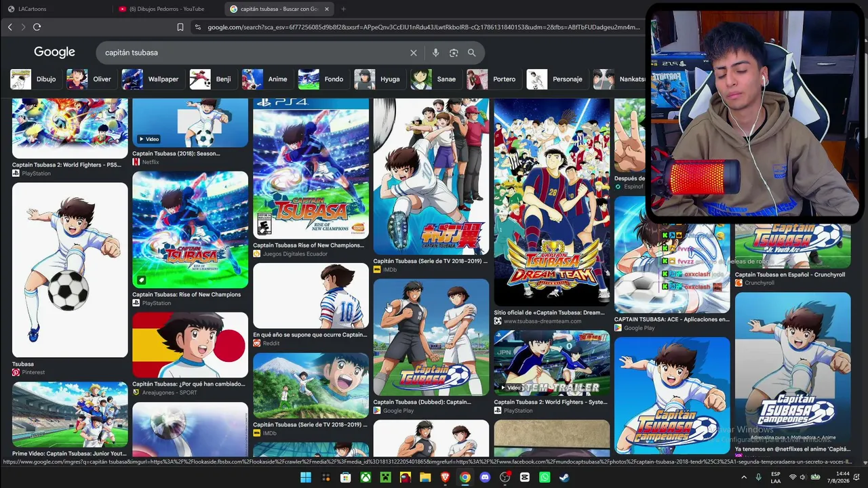Image resolution: width=868 pixels, height=488 pixels.
Task: Clear the search box with the X
Action: [414, 53]
